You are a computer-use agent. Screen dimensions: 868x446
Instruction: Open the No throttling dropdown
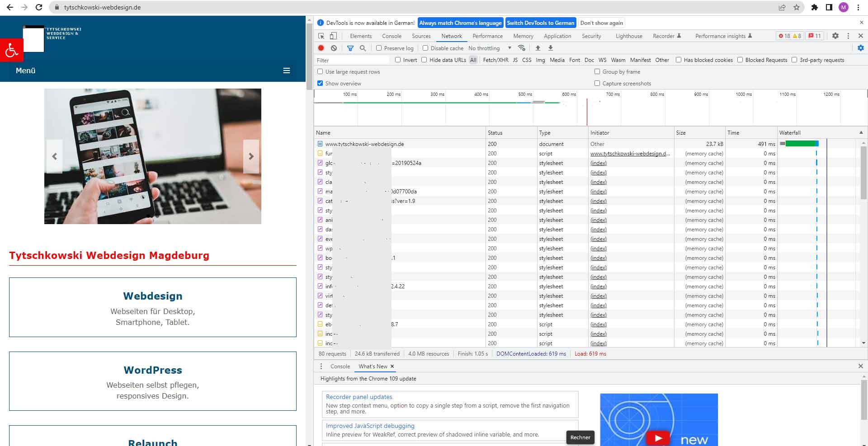pyautogui.click(x=490, y=48)
